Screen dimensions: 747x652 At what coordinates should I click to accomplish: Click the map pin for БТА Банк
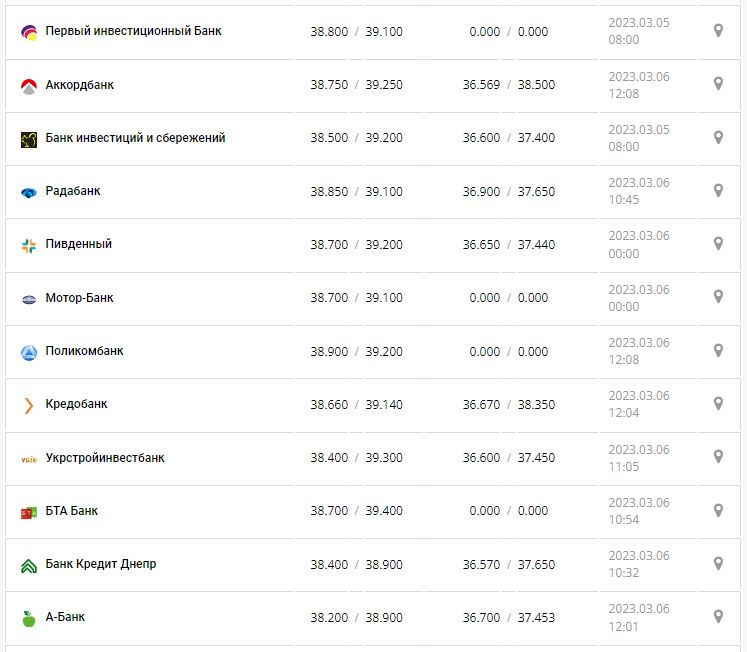coord(718,510)
